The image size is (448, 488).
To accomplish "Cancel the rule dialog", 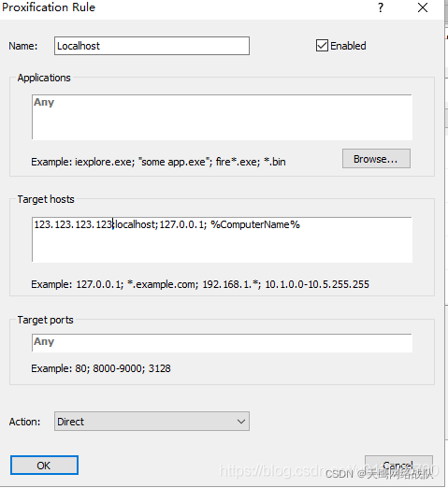I will pyautogui.click(x=398, y=466).
